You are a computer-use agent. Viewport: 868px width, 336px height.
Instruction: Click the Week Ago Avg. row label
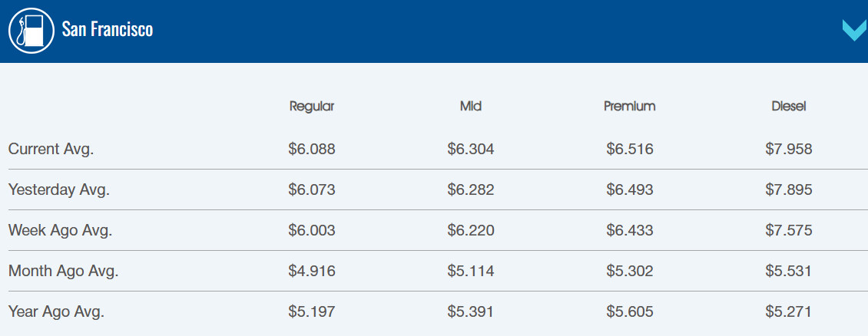pos(59,230)
